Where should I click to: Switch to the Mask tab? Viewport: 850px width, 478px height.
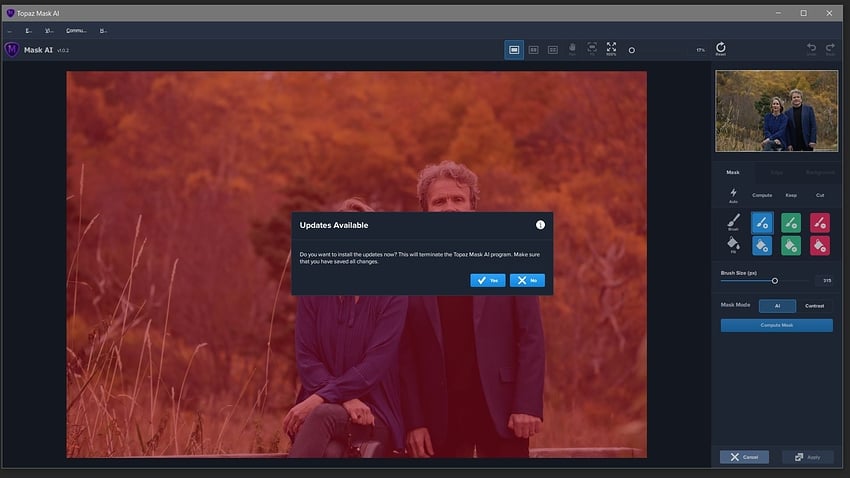click(733, 172)
